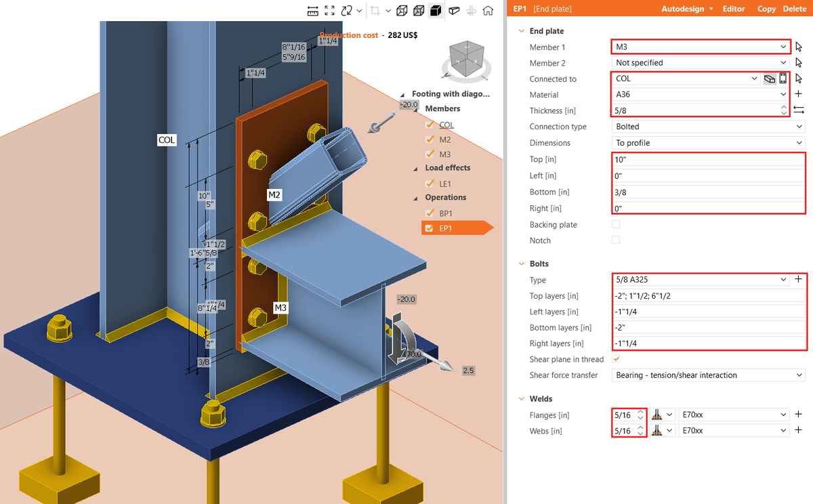Click the home view icon
The height and width of the screenshot is (504, 813).
(x=488, y=10)
